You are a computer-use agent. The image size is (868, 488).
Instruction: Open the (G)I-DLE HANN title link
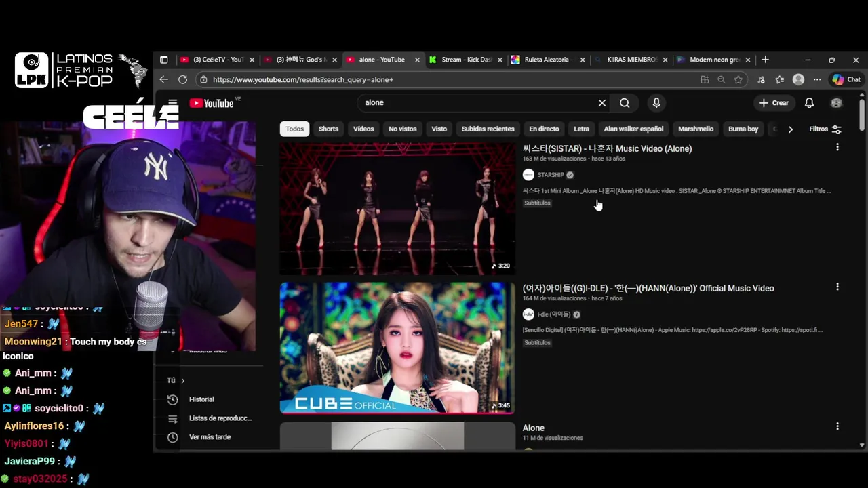point(648,288)
